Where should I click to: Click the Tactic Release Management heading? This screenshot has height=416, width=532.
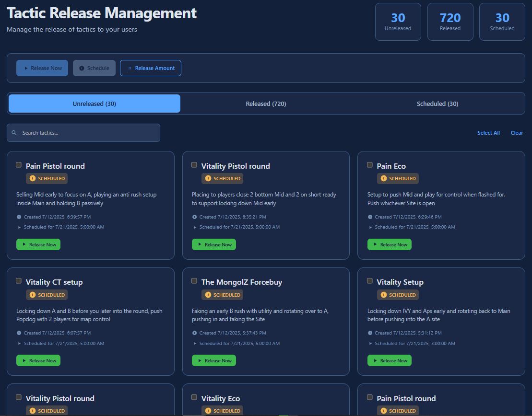pos(102,13)
